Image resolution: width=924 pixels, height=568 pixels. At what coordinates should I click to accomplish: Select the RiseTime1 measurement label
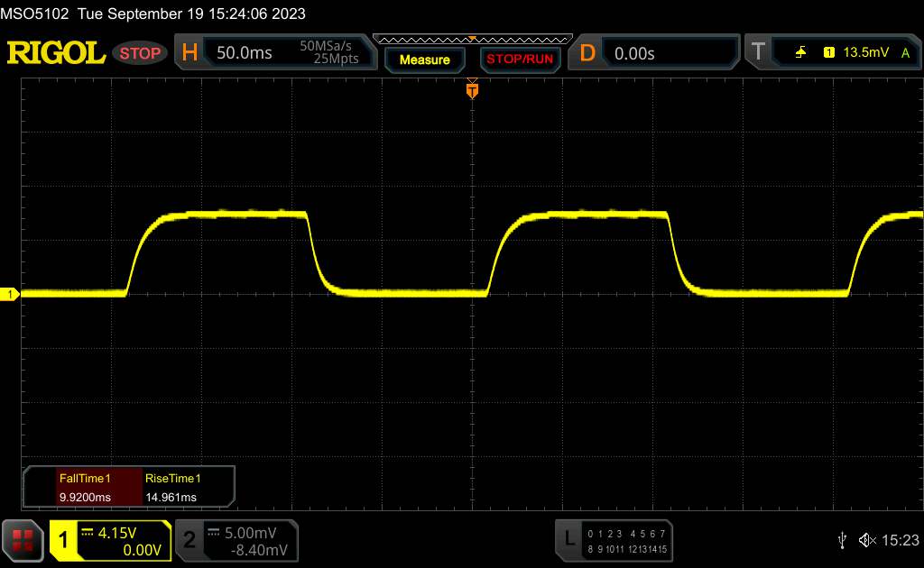click(x=172, y=479)
